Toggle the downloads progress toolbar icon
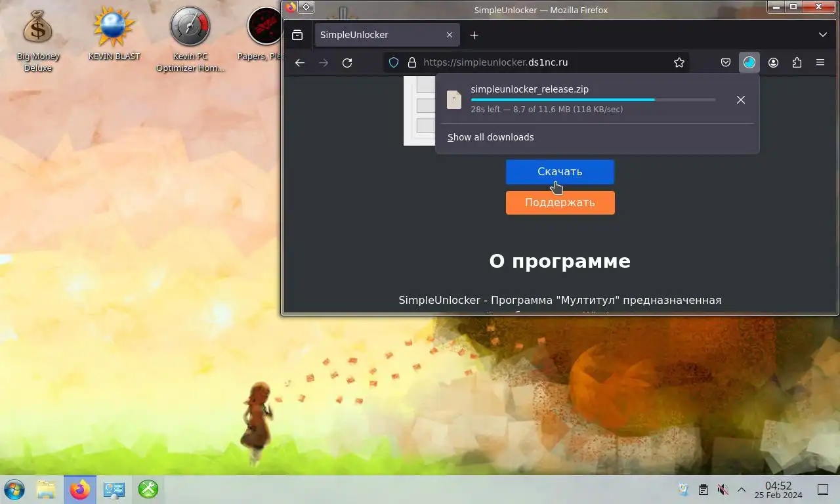 pos(749,62)
